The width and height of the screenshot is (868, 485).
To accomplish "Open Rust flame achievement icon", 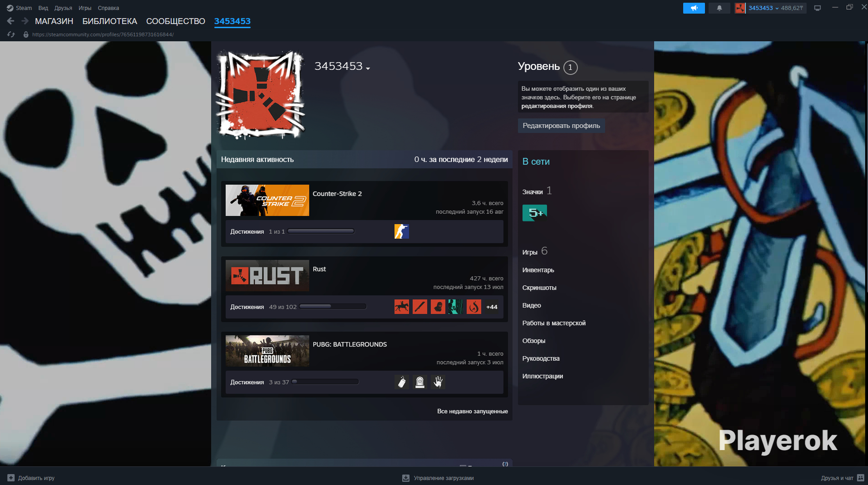I will [474, 307].
